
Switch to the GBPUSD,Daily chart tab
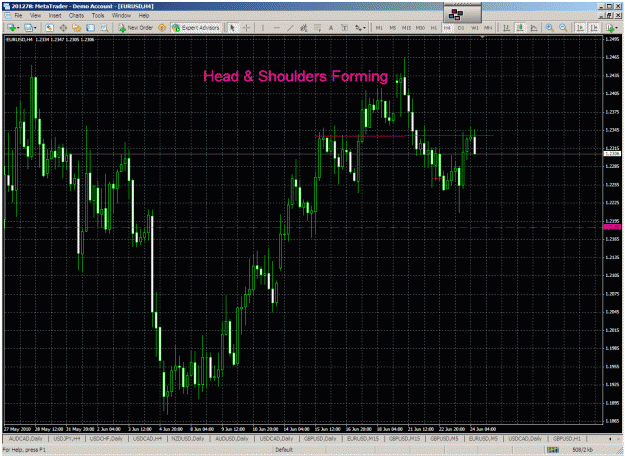point(320,438)
